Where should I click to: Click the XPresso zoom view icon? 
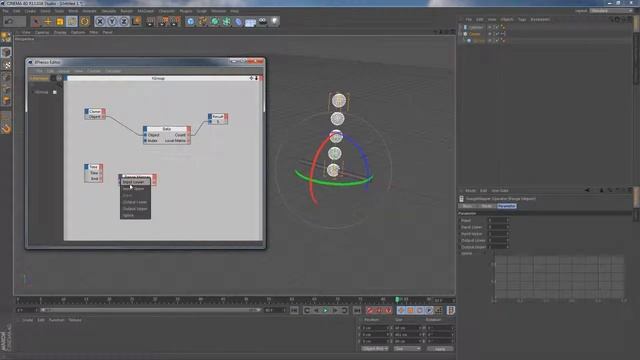pyautogui.click(x=256, y=78)
